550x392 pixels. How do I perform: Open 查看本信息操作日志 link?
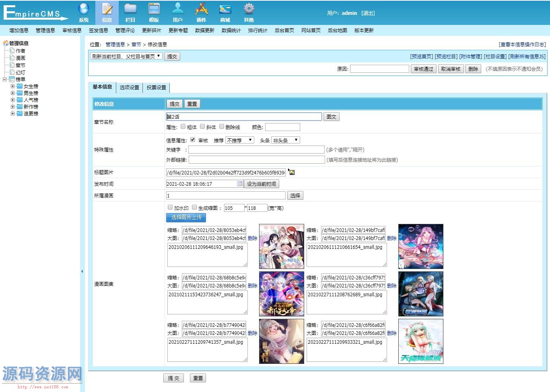pyautogui.click(x=523, y=45)
